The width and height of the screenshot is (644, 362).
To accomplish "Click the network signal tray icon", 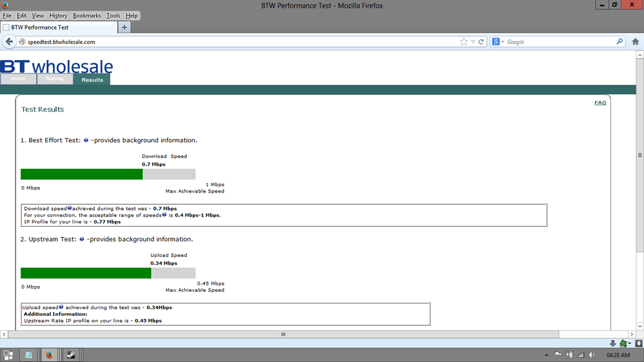I will pos(581,355).
